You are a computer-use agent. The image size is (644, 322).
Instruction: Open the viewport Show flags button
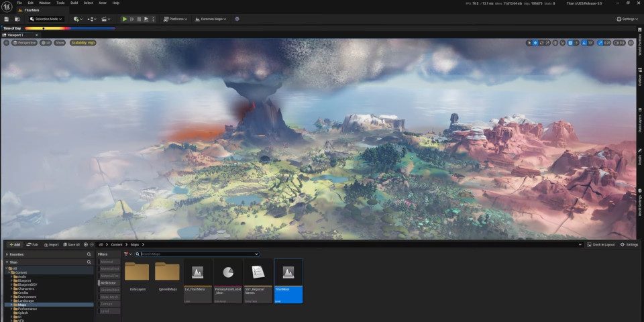tap(60, 43)
